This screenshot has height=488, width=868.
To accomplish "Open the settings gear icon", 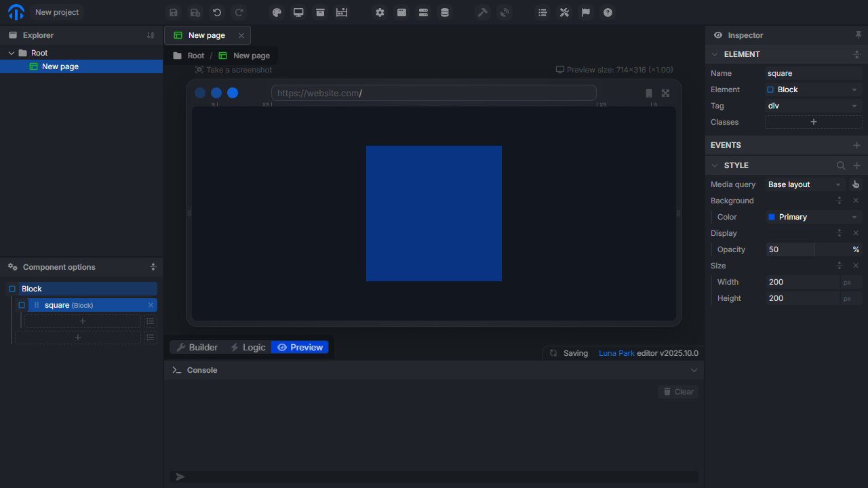I will pyautogui.click(x=380, y=12).
